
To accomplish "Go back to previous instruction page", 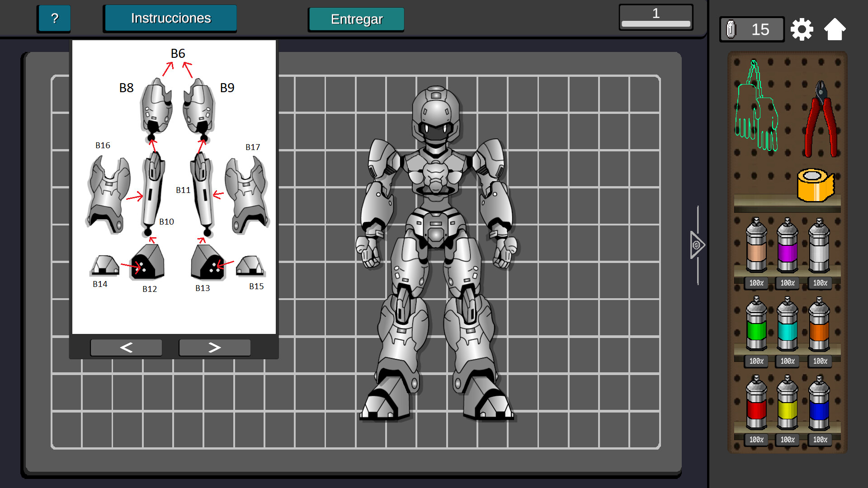I will tap(126, 347).
